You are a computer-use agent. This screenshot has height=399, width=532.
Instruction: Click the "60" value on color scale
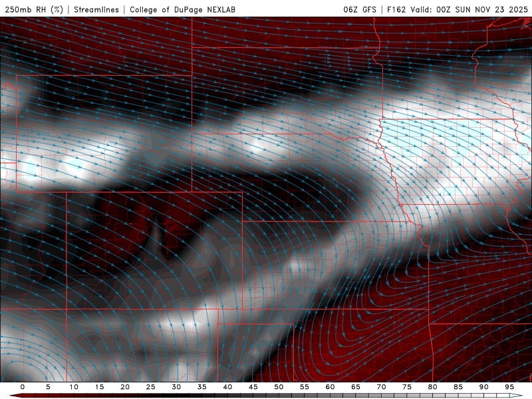coord(330,387)
